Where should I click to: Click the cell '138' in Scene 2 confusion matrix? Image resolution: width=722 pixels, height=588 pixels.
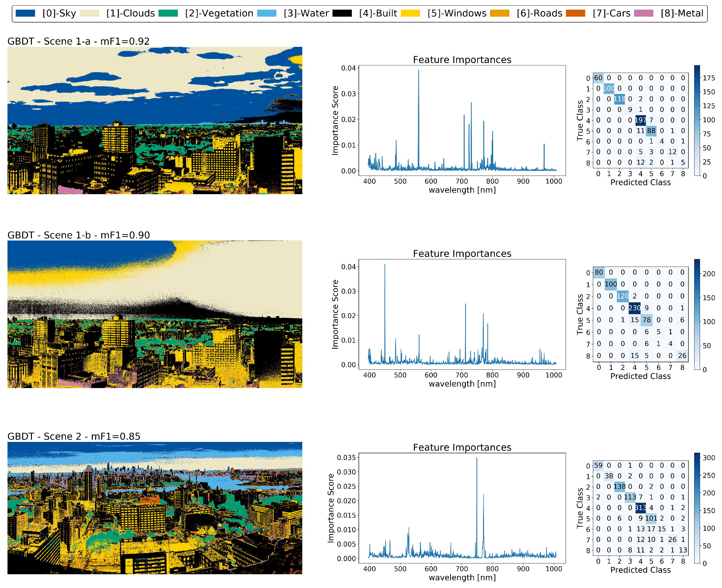(619, 486)
